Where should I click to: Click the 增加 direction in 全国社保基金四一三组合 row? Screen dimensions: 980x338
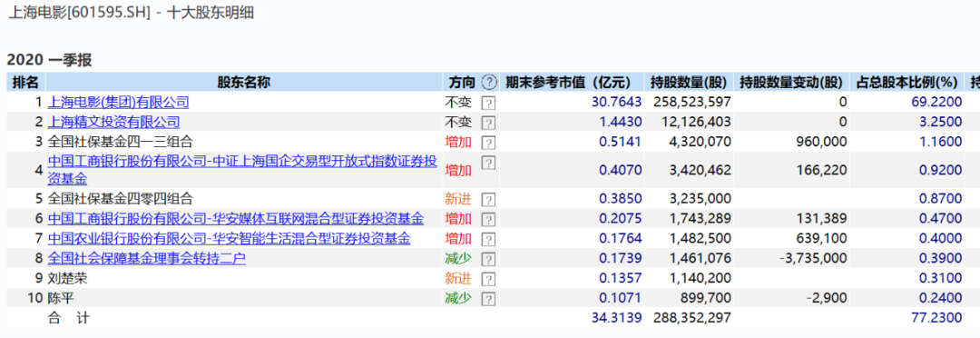pos(458,142)
